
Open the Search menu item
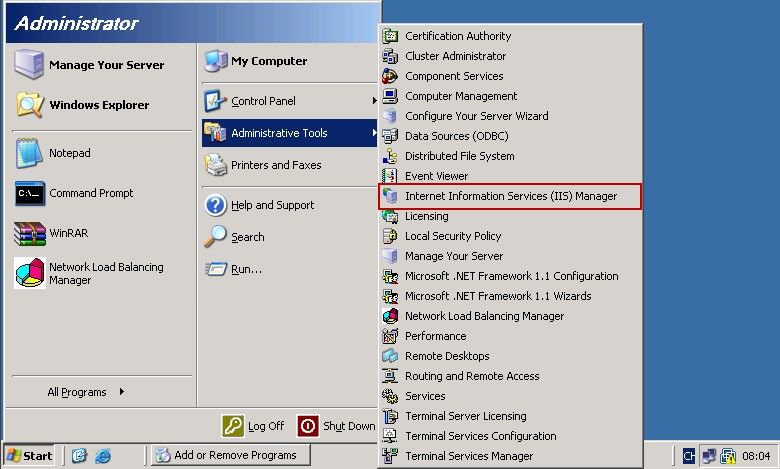(x=289, y=237)
